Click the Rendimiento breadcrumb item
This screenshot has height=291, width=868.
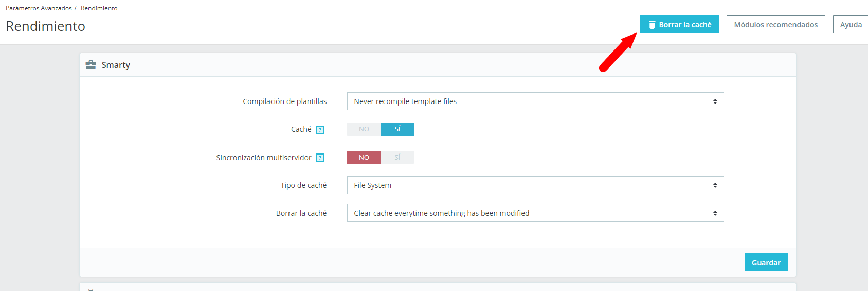(99, 8)
